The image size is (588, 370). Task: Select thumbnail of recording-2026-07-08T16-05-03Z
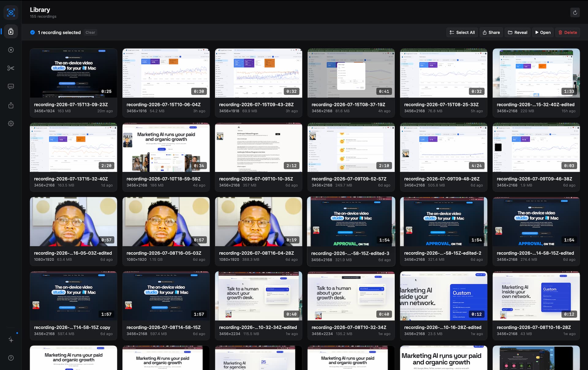point(166,222)
